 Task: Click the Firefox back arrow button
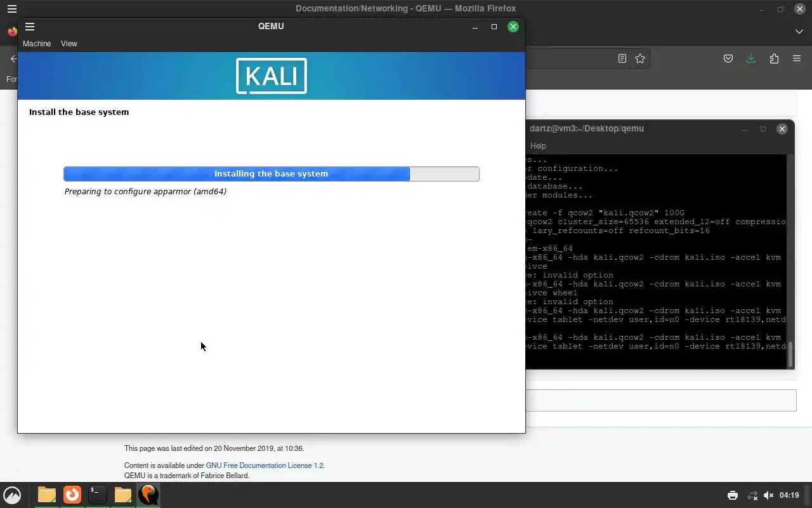pyautogui.click(x=13, y=58)
